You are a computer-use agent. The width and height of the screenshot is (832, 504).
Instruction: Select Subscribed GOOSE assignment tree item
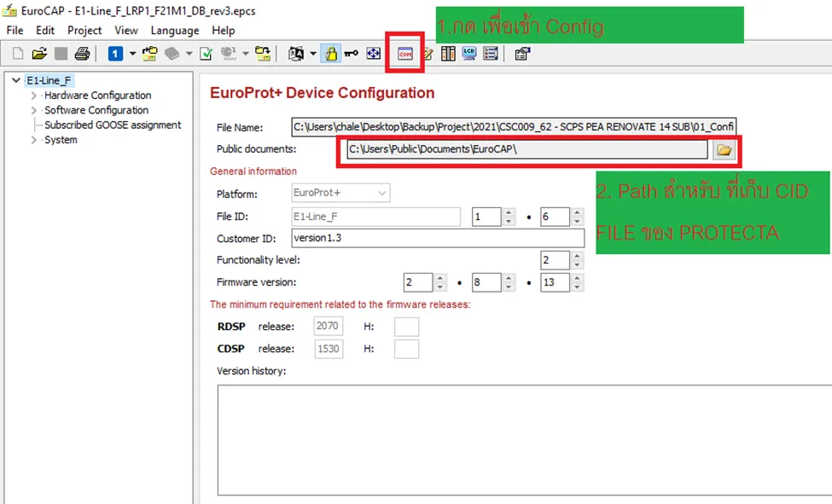coord(113,125)
